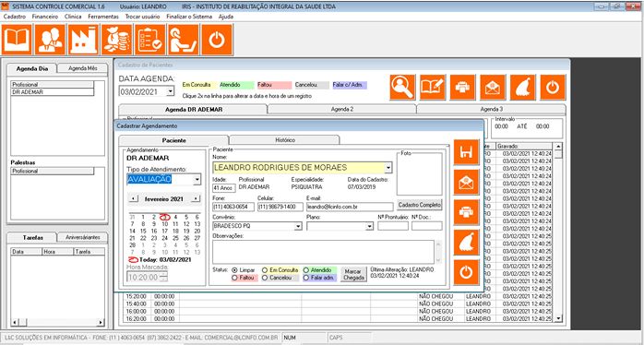Click the Fone input field
Screen dimensions: 644x345
tap(233, 207)
